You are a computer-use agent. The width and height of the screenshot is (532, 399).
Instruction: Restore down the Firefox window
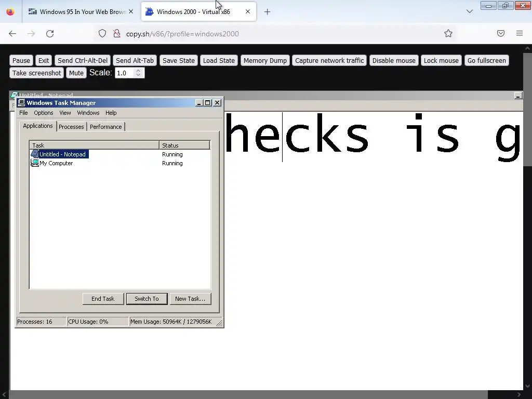coord(505,5)
